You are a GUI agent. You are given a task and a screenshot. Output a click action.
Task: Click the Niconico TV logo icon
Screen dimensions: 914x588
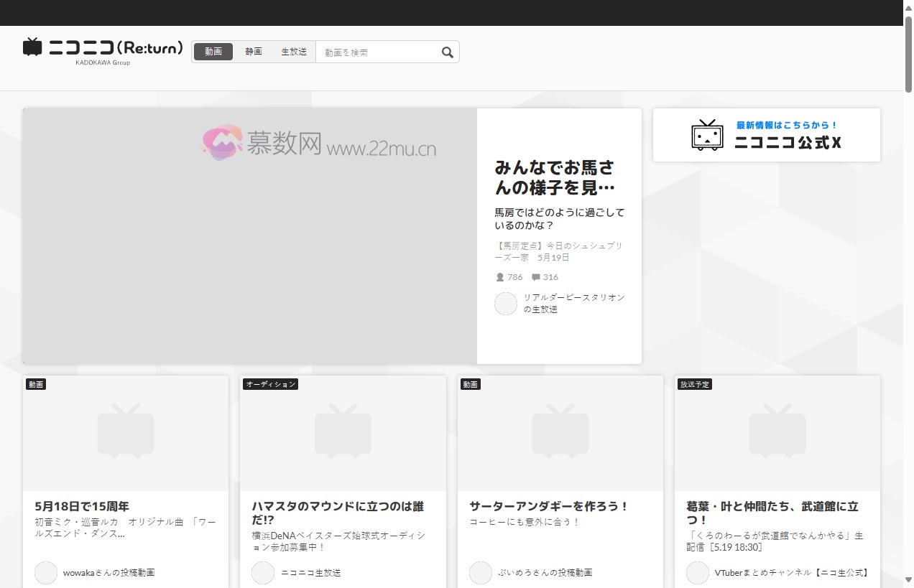(32, 47)
